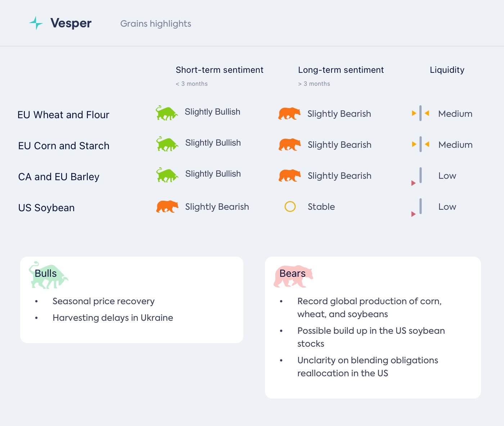504x426 pixels.
Task: Select the Liquidity column header
Action: coord(447,70)
